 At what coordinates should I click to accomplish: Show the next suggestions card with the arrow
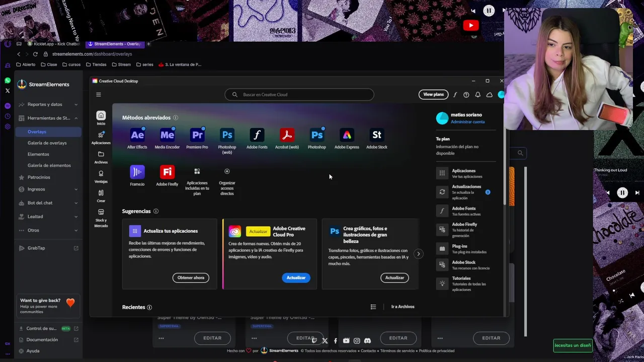(x=418, y=254)
